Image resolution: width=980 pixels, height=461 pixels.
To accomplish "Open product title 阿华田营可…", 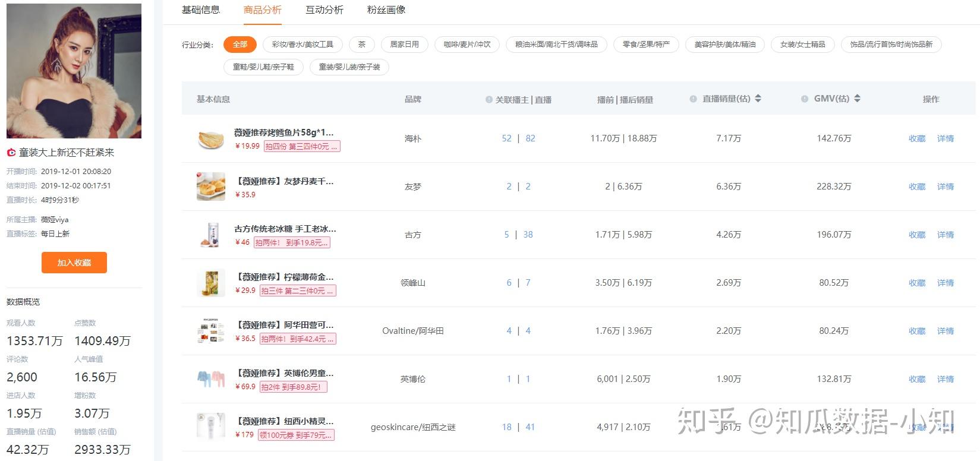I will [x=284, y=325].
